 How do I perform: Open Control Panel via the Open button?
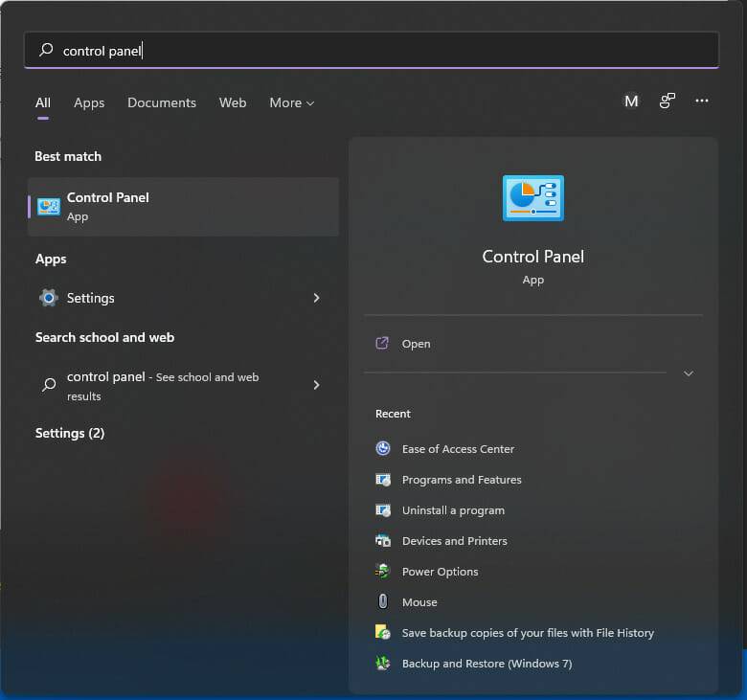[416, 344]
